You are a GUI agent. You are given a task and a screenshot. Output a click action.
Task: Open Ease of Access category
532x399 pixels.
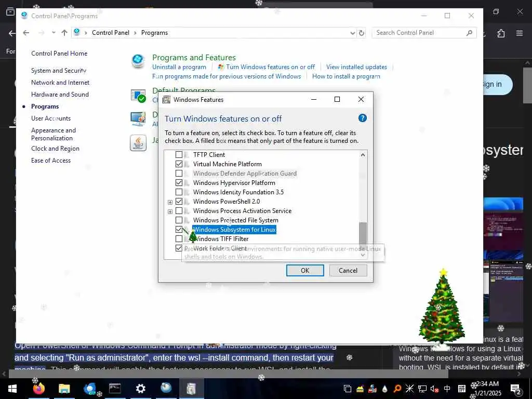51,161
